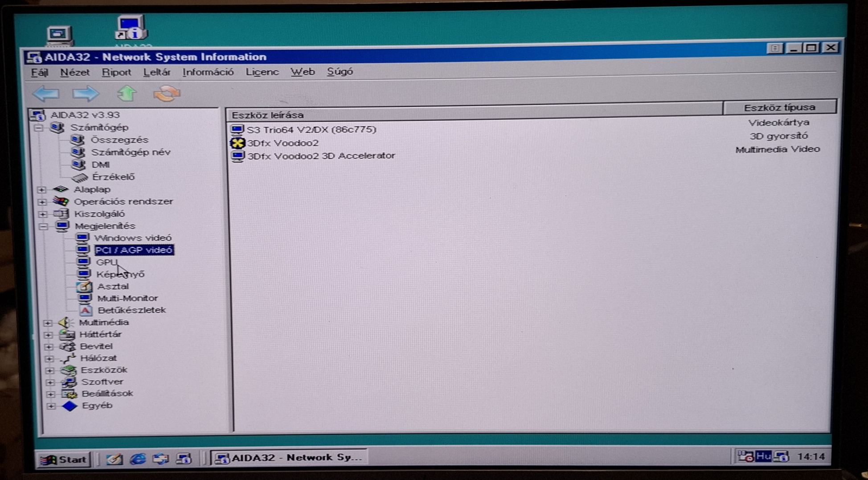
Task: Select the S3 Trio64 V2/DX device icon
Action: pyautogui.click(x=237, y=130)
